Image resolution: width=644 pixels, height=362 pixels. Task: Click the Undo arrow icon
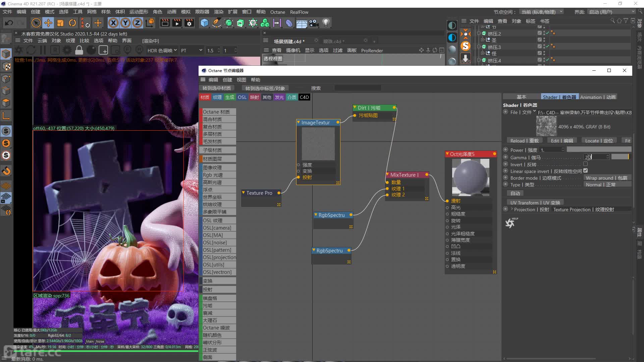(9, 23)
